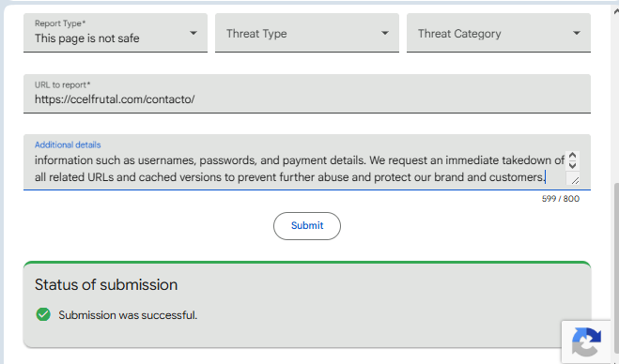Click the 'Status of submission' heading
This screenshot has height=364, width=619.
(x=106, y=285)
